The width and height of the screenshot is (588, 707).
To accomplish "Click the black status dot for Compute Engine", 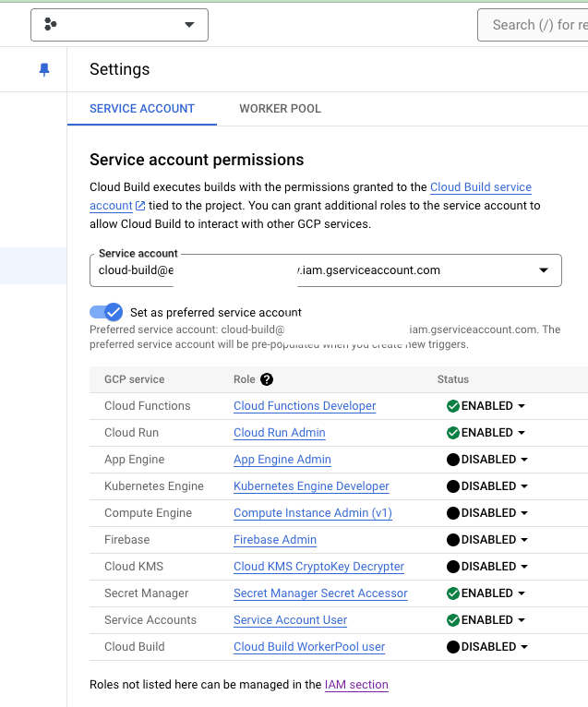I will click(x=452, y=513).
